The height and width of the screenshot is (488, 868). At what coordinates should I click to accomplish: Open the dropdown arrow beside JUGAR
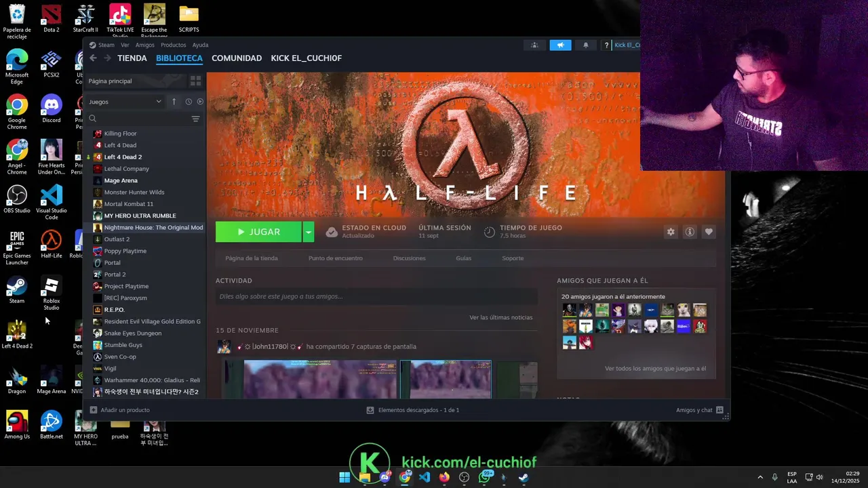pyautogui.click(x=308, y=232)
